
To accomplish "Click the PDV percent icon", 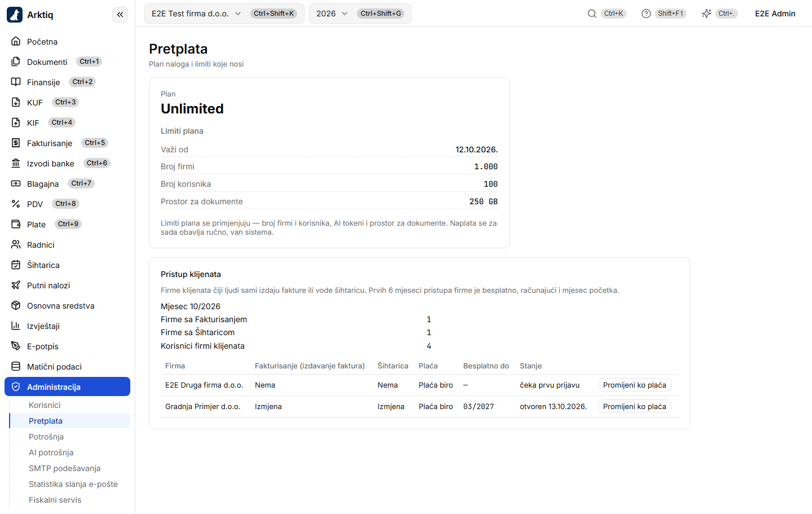I will [x=16, y=204].
